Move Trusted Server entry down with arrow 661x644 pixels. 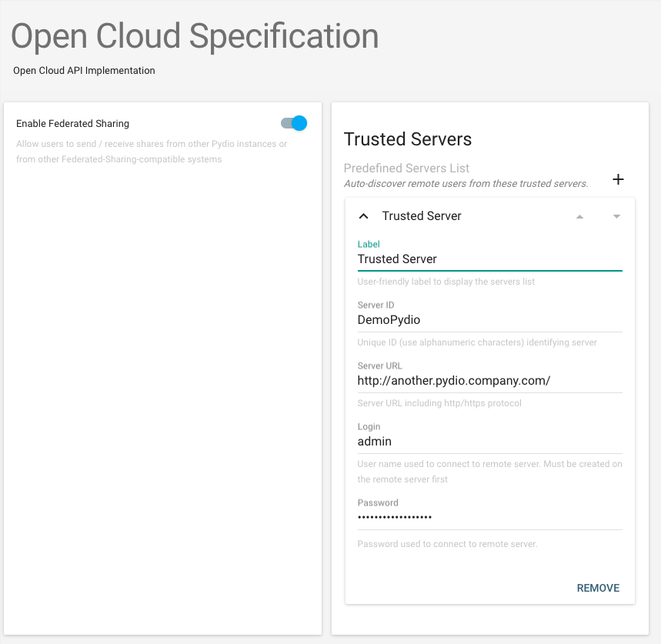coord(616,217)
